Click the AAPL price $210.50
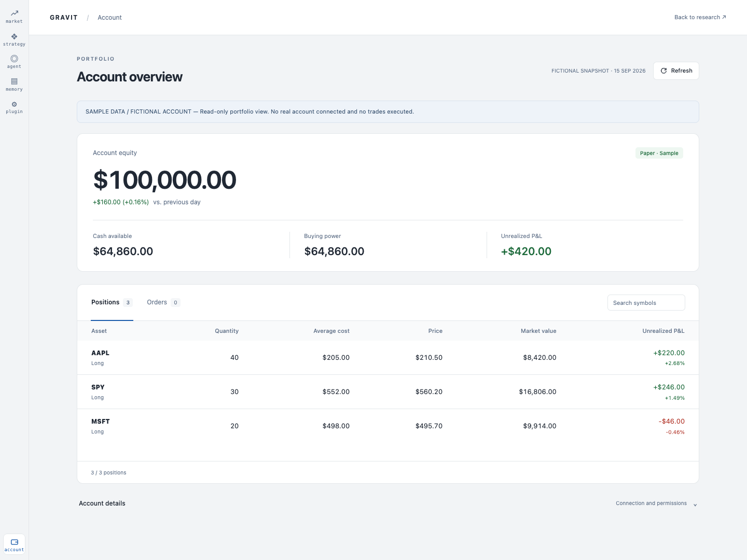The image size is (747, 560). click(x=429, y=358)
